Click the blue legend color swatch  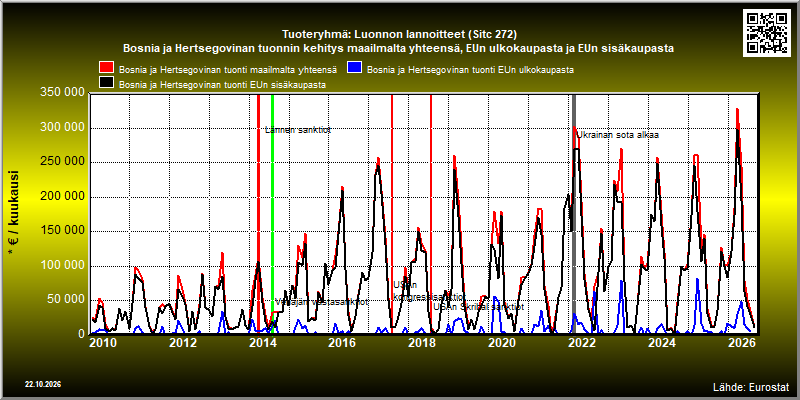click(x=355, y=67)
